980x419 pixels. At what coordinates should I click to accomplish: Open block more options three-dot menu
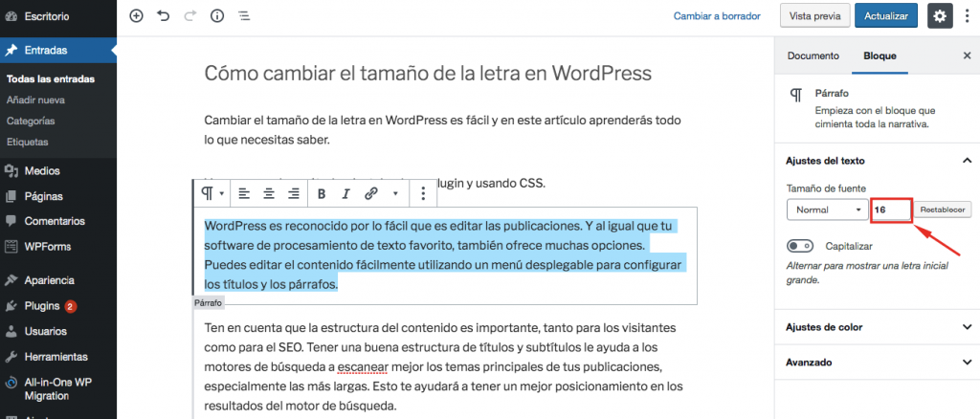click(x=423, y=193)
